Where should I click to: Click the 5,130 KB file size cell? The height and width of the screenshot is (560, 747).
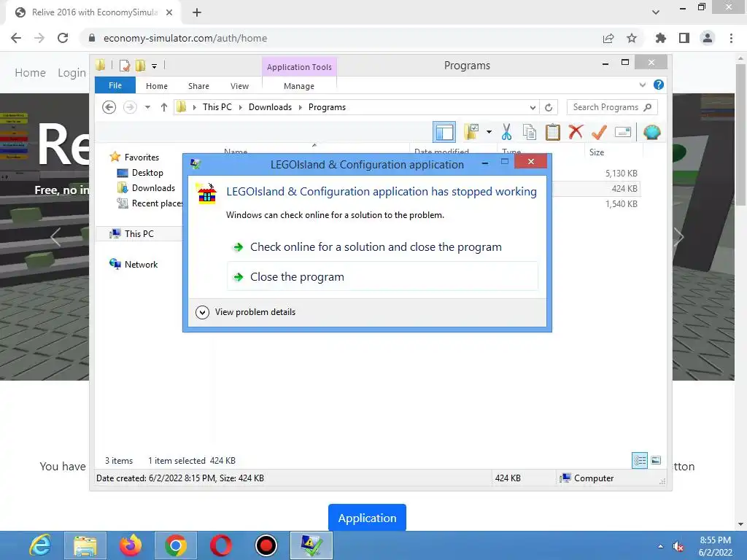(x=622, y=174)
